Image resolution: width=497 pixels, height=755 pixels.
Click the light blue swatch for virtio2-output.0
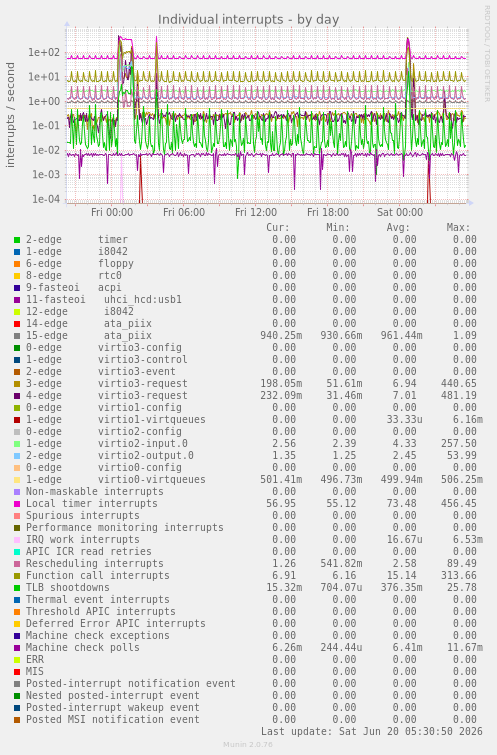[x=17, y=456]
